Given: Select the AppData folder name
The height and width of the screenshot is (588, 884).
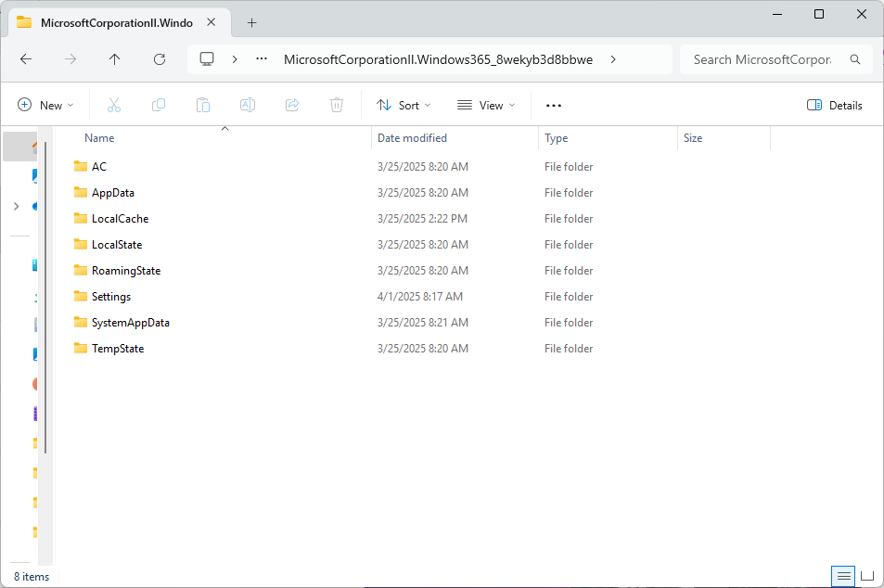Looking at the screenshot, I should click(113, 193).
